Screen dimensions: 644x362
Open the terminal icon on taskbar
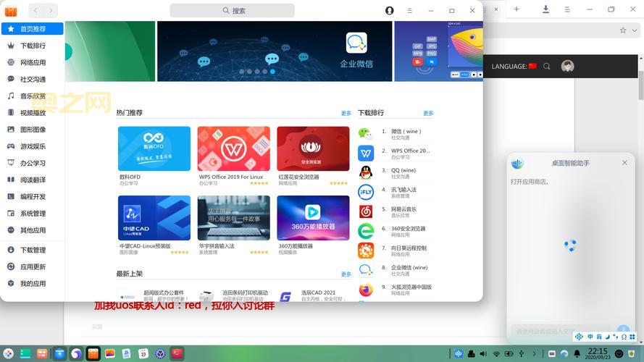coord(177,353)
